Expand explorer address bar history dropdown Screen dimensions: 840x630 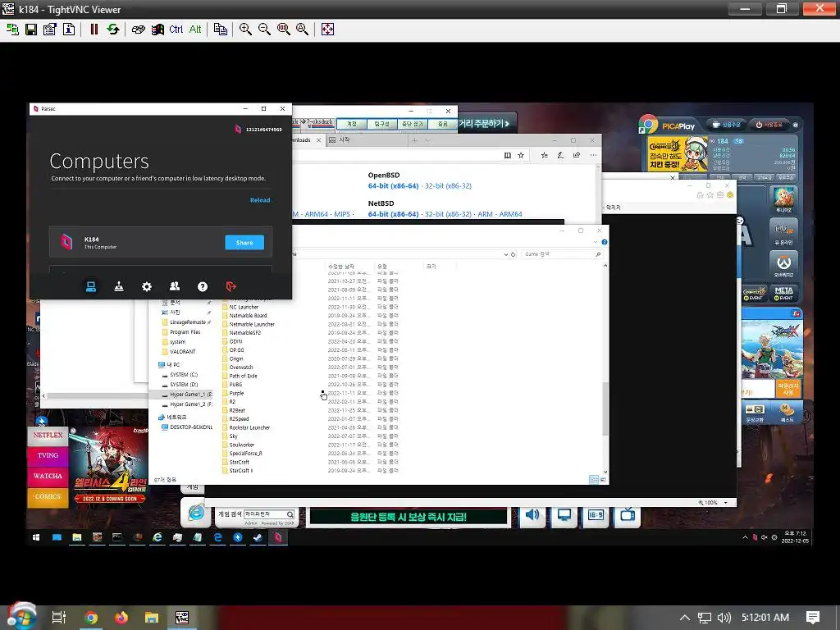click(505, 254)
